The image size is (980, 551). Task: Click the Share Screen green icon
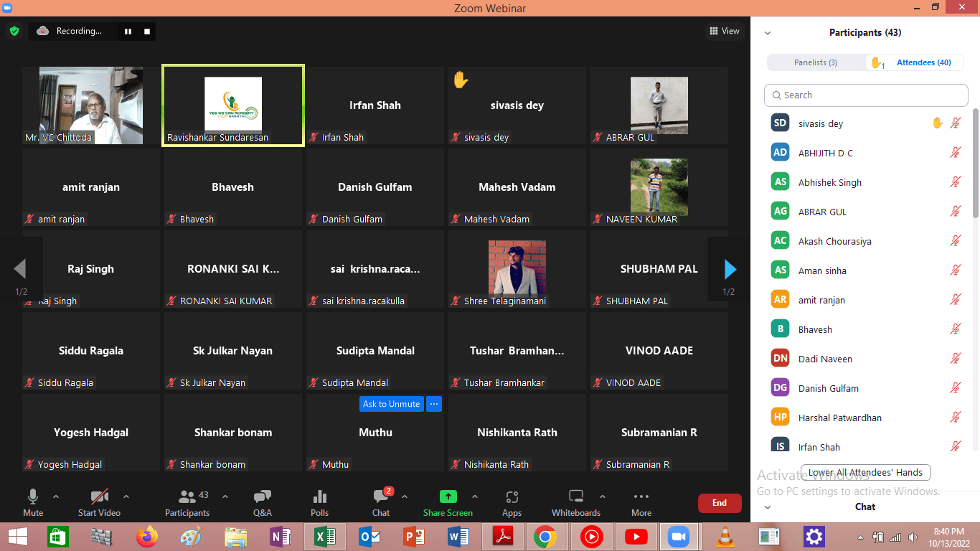tap(448, 497)
